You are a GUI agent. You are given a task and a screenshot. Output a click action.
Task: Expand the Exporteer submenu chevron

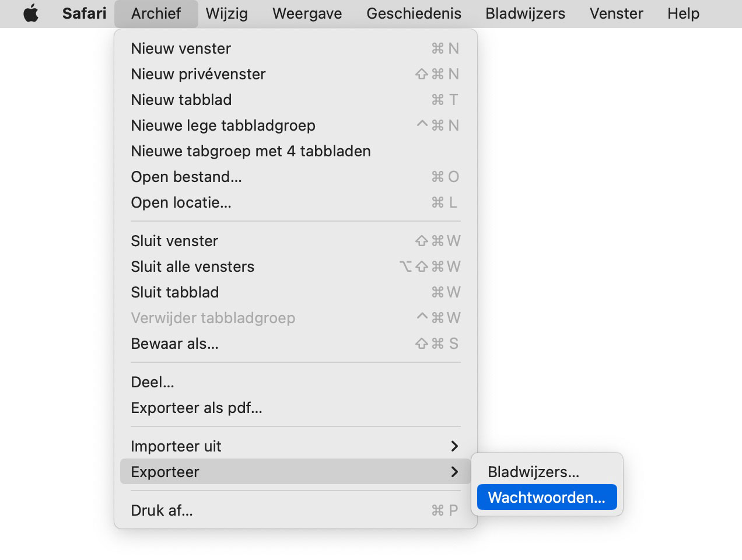click(x=454, y=472)
